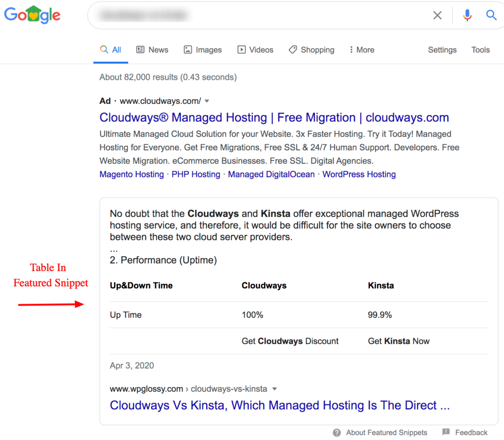This screenshot has height=440, width=504.
Task: Open search Settings
Action: pyautogui.click(x=442, y=50)
